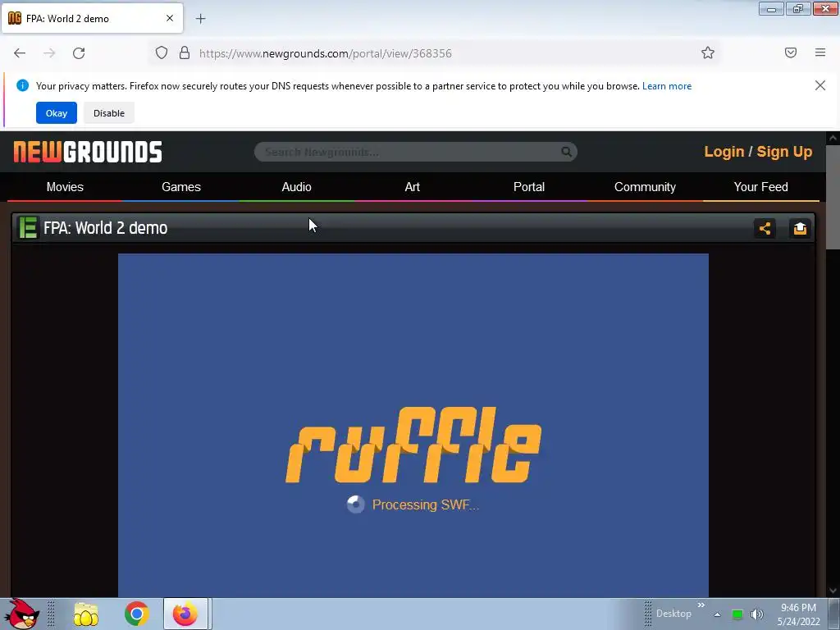View site security via the padlock icon
This screenshot has height=630, width=840.
(185, 52)
